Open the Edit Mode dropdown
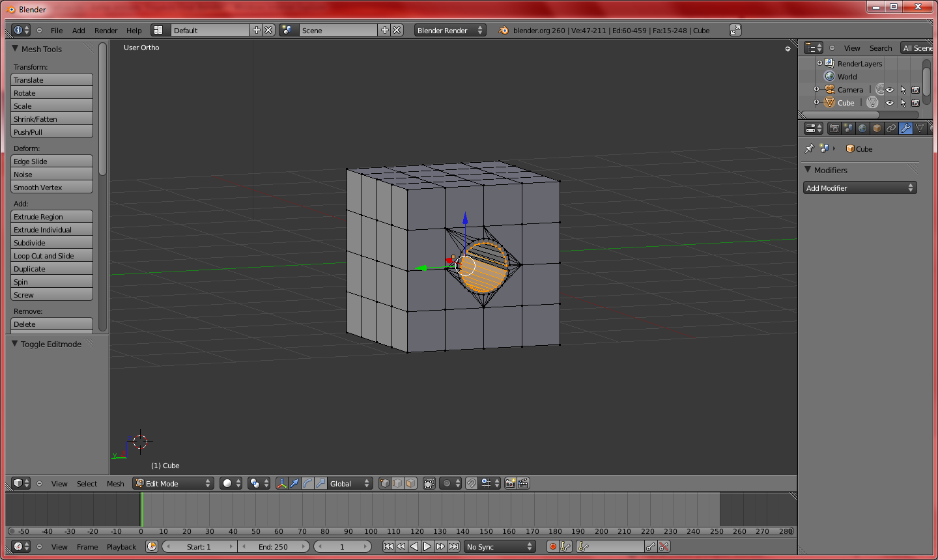 tap(173, 483)
